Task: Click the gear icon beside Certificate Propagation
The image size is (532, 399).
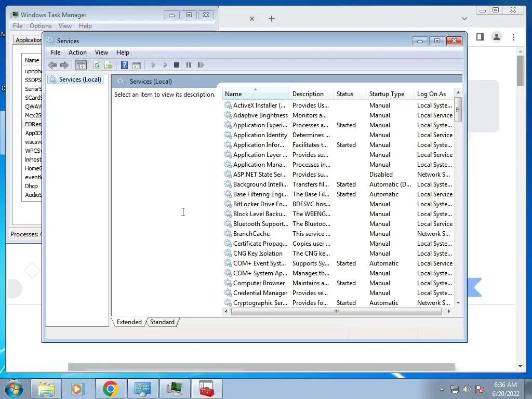Action: click(x=228, y=244)
